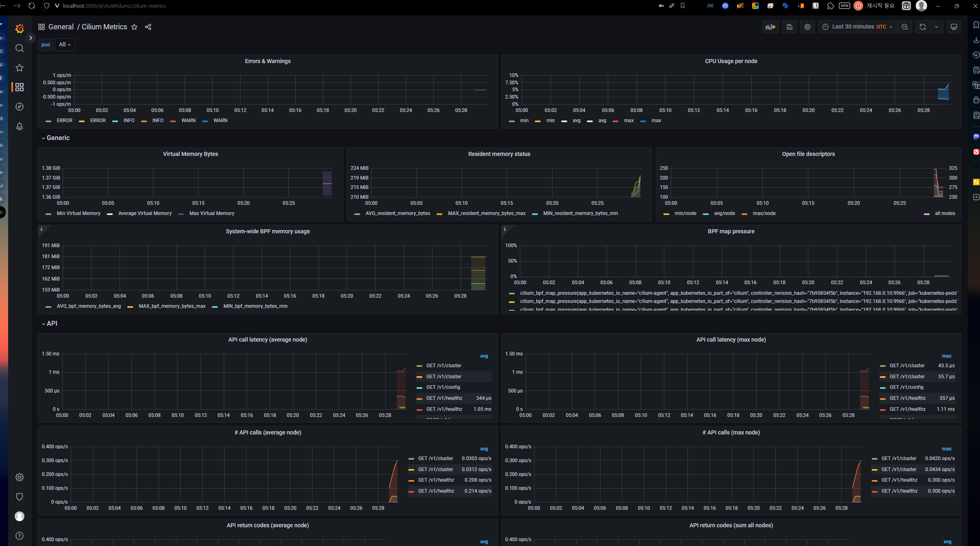Save the dashboard using the floppy icon
Viewport: 980px width, 546px height.
[790, 26]
